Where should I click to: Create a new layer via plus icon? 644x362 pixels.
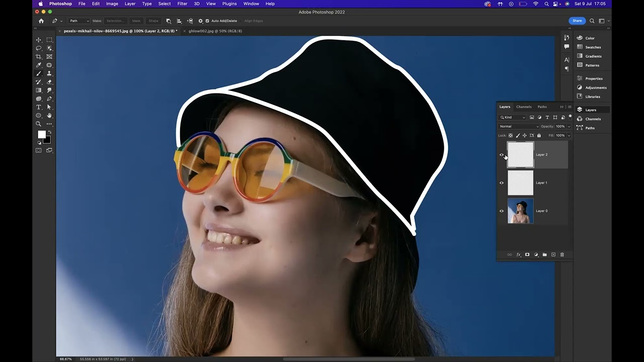tap(553, 255)
